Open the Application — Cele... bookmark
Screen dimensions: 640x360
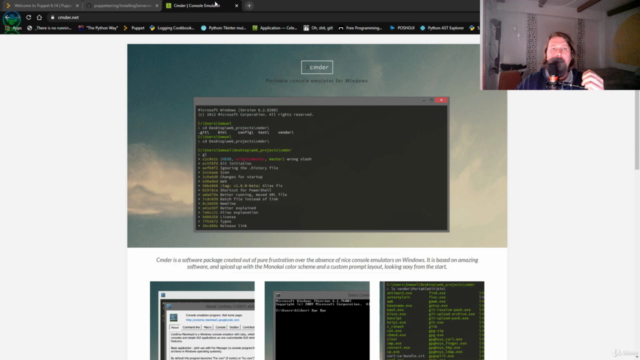coord(275,28)
